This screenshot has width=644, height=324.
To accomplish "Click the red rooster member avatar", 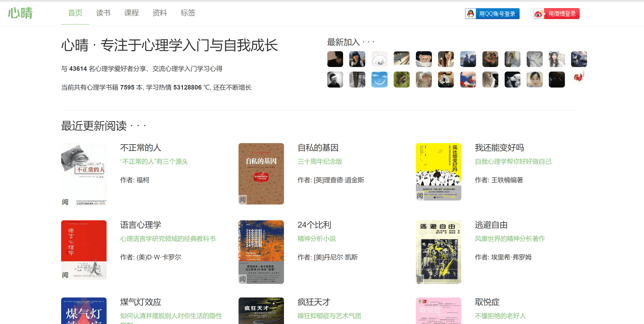I will [579, 78].
